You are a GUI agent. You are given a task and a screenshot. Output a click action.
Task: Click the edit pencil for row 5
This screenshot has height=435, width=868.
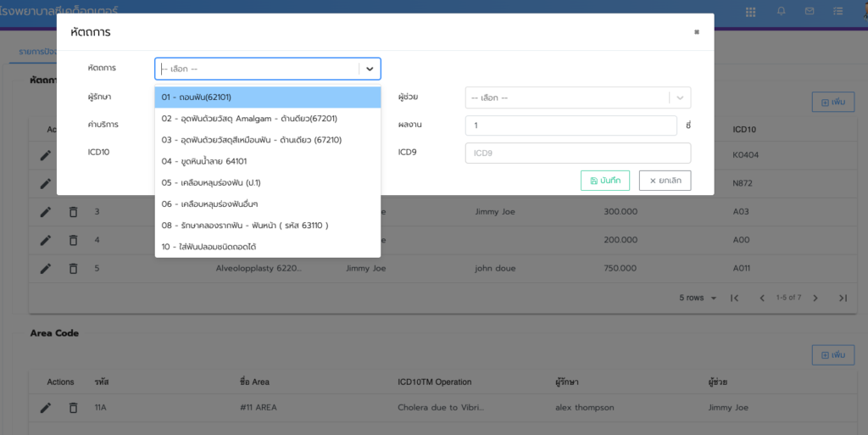click(46, 269)
